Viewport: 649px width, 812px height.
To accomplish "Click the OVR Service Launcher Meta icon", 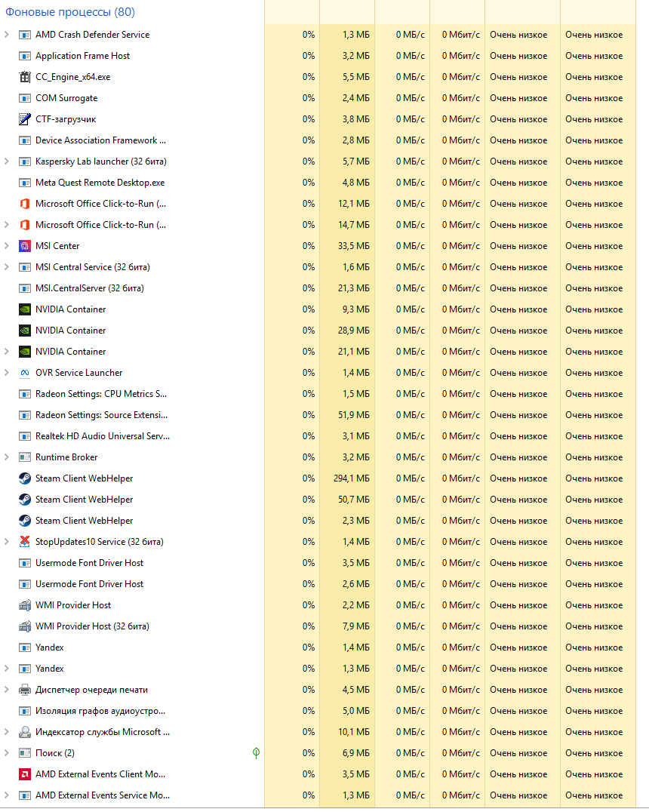I will coord(24,373).
